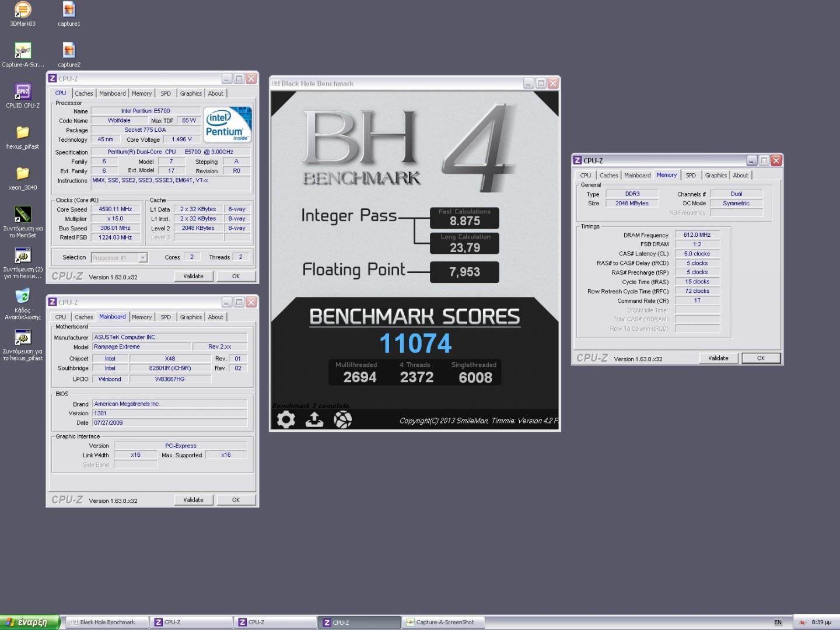
Task: Open the bottom hexus_pifast shortcut desktop icon
Action: (23, 344)
